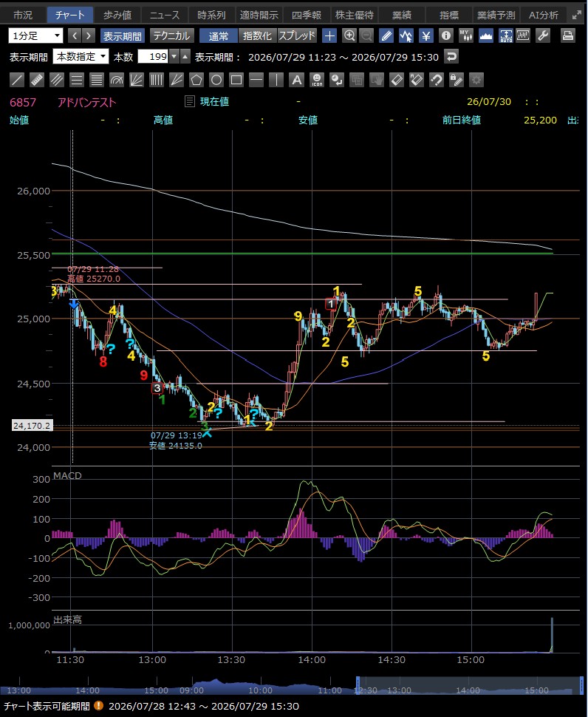Toggle スプレッド spread chart mode
The image size is (588, 717).
pyautogui.click(x=297, y=35)
